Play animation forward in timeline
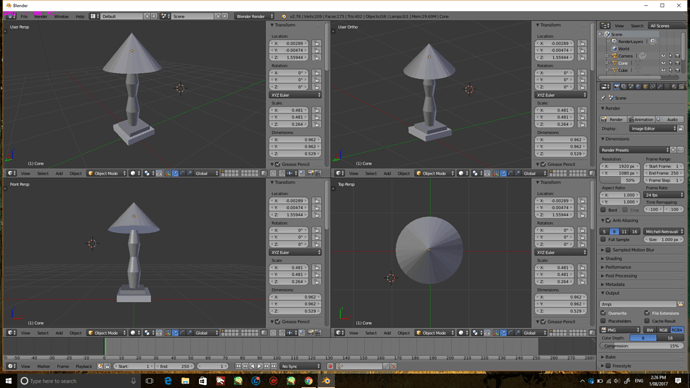 coord(260,366)
